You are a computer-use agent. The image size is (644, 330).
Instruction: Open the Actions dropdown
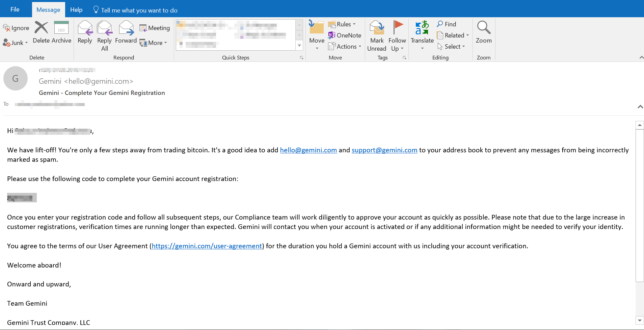pyautogui.click(x=345, y=47)
